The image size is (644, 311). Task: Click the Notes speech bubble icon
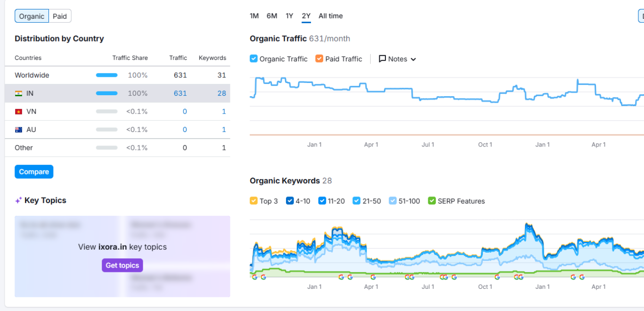point(383,59)
